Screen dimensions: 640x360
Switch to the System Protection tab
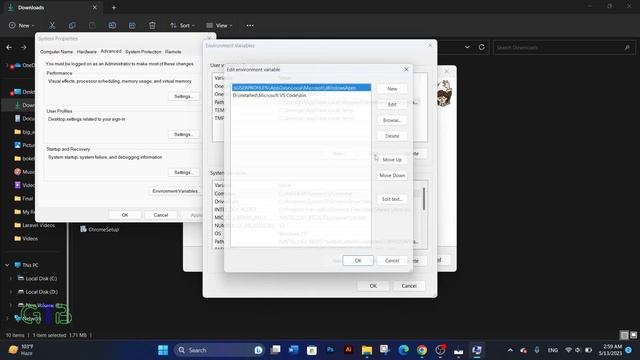point(143,52)
